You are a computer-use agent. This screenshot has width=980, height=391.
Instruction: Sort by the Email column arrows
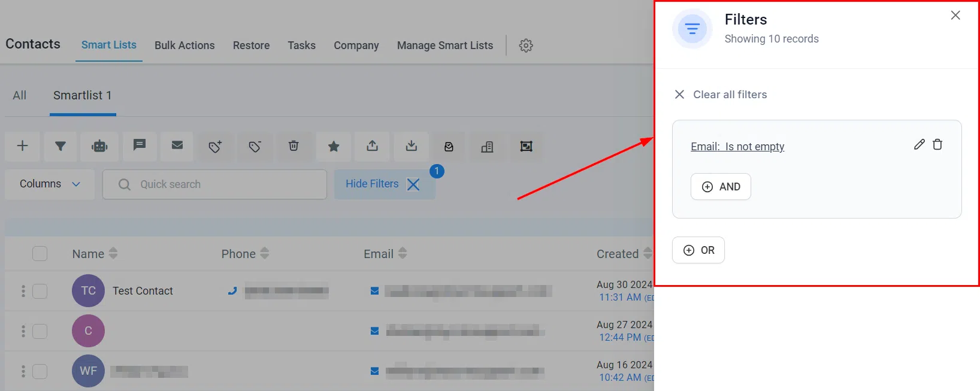[403, 253]
